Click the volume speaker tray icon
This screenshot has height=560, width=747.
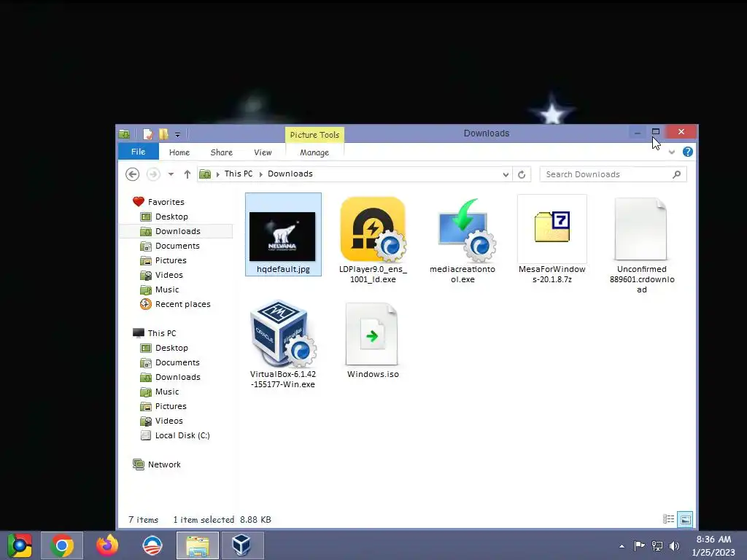tap(675, 545)
